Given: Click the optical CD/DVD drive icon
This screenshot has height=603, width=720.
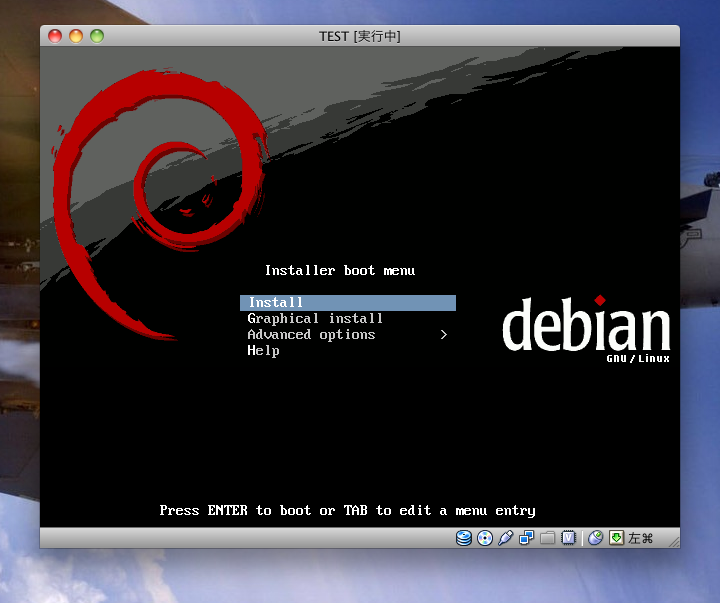Looking at the screenshot, I should [485, 538].
